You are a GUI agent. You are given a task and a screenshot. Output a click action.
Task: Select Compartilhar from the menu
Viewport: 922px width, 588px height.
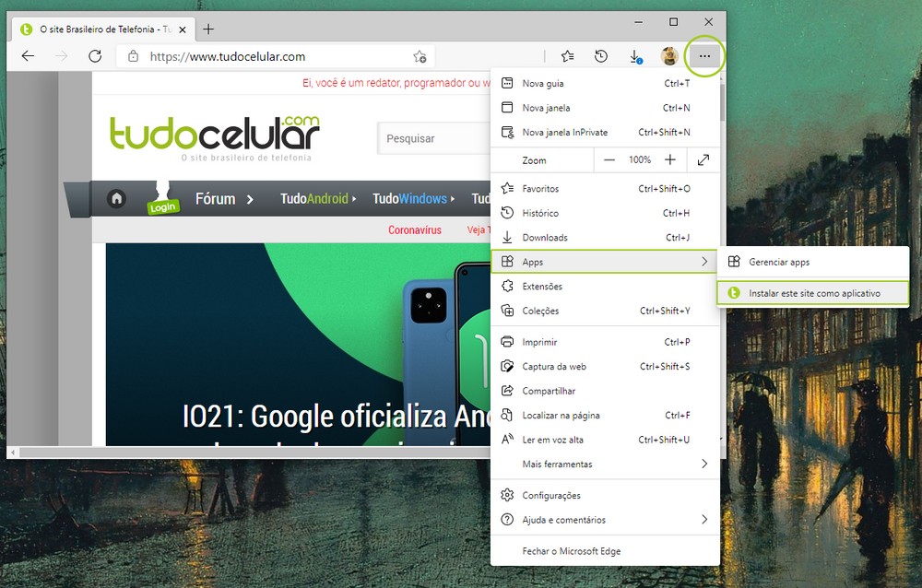[605, 391]
